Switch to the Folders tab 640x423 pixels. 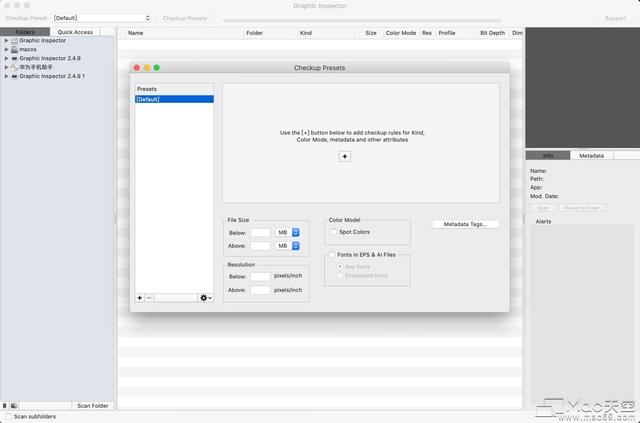click(x=25, y=32)
